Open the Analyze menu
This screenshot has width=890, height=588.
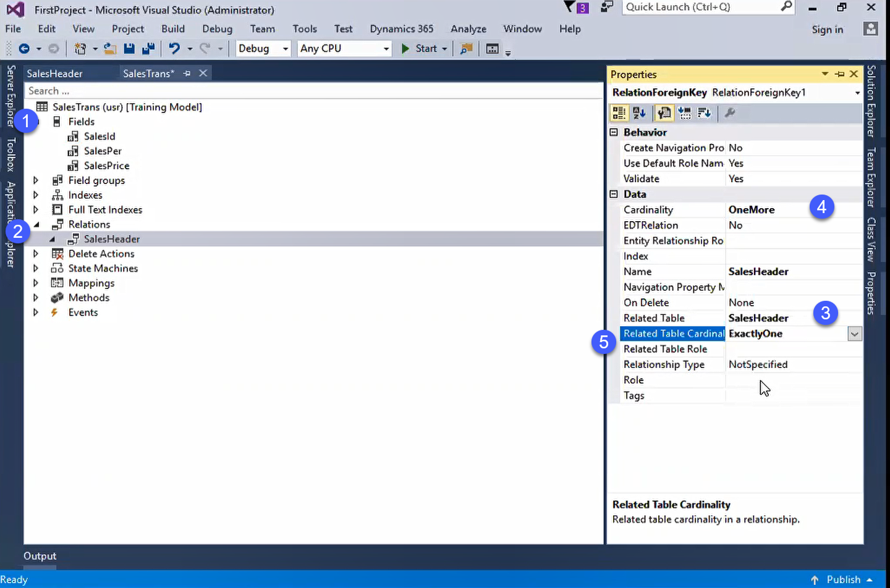point(468,28)
